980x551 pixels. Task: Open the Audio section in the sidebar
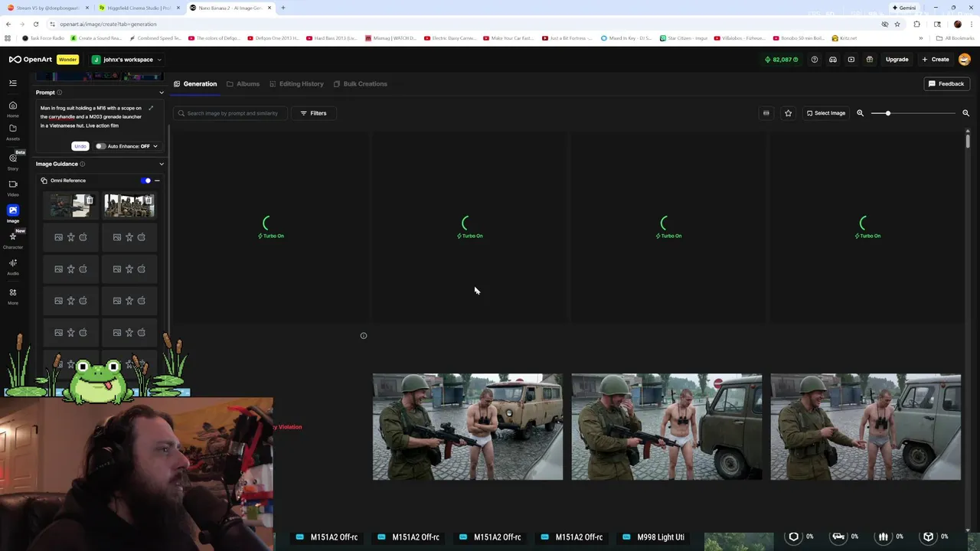[x=13, y=266]
